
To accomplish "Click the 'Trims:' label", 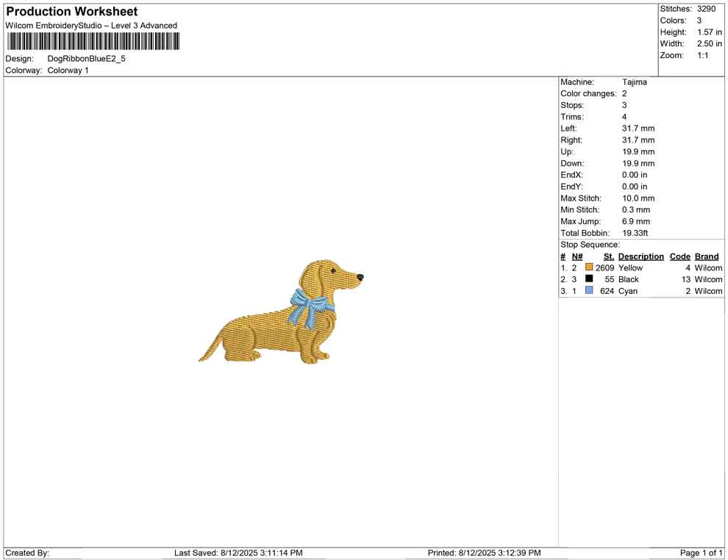I will [572, 117].
